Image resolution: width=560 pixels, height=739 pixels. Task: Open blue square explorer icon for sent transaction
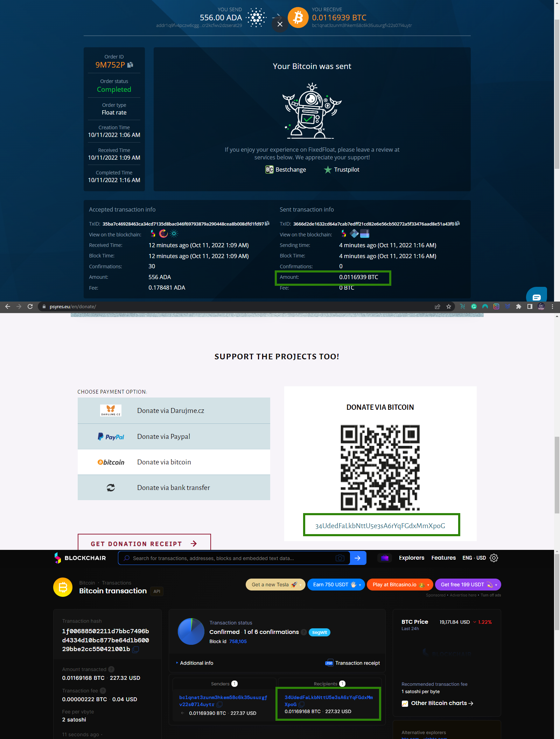coord(365,234)
